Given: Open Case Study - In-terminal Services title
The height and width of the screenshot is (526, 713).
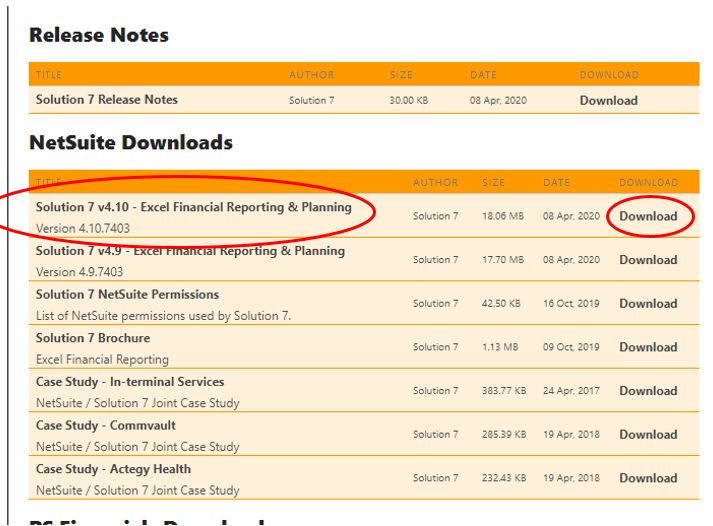Looking at the screenshot, I should [130, 382].
